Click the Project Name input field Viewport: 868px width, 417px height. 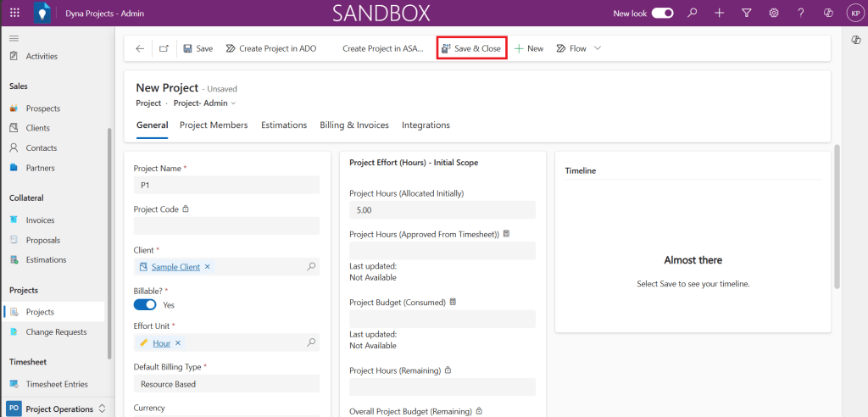[226, 185]
